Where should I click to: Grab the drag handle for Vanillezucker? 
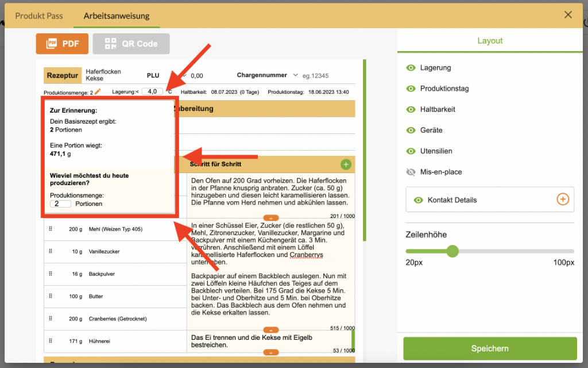51,251
